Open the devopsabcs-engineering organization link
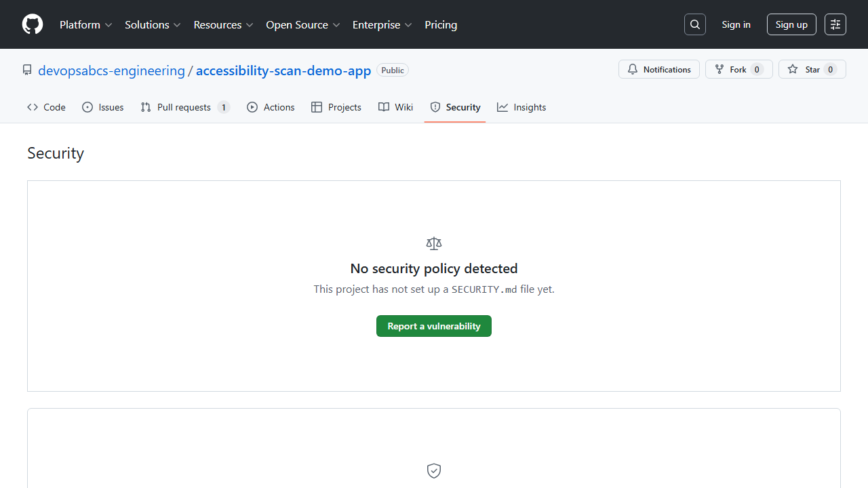Screen dimensions: 868x488 pyautogui.click(x=111, y=70)
